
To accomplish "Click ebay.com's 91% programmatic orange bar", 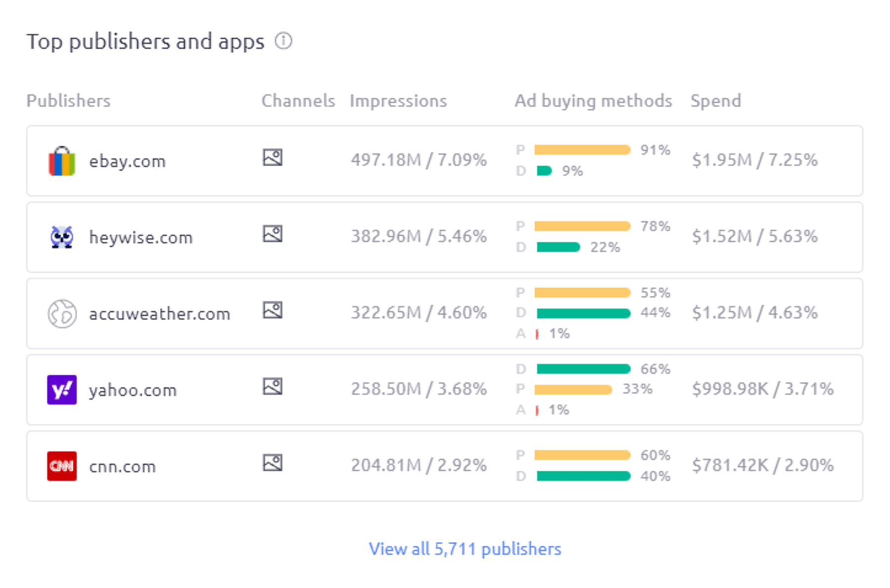I will click(582, 150).
